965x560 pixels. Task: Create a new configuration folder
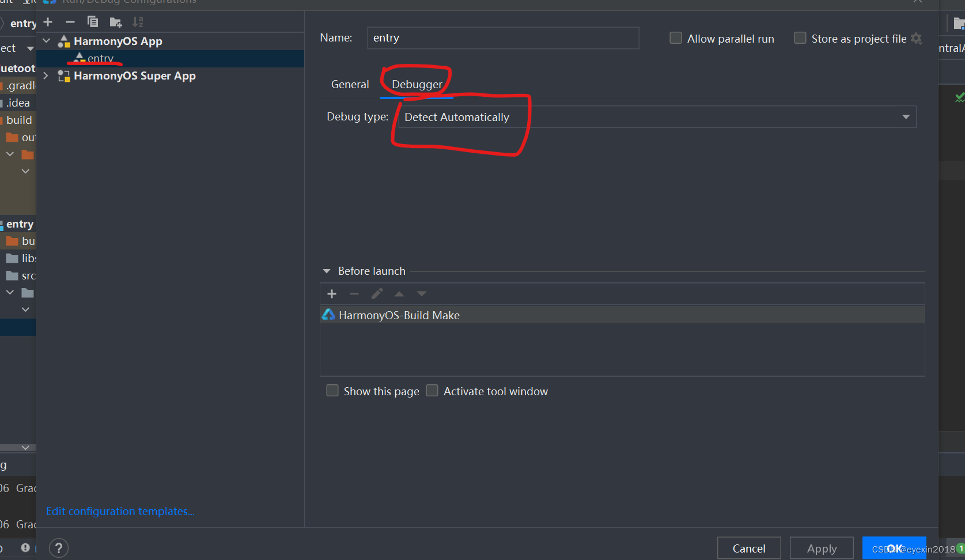116,22
